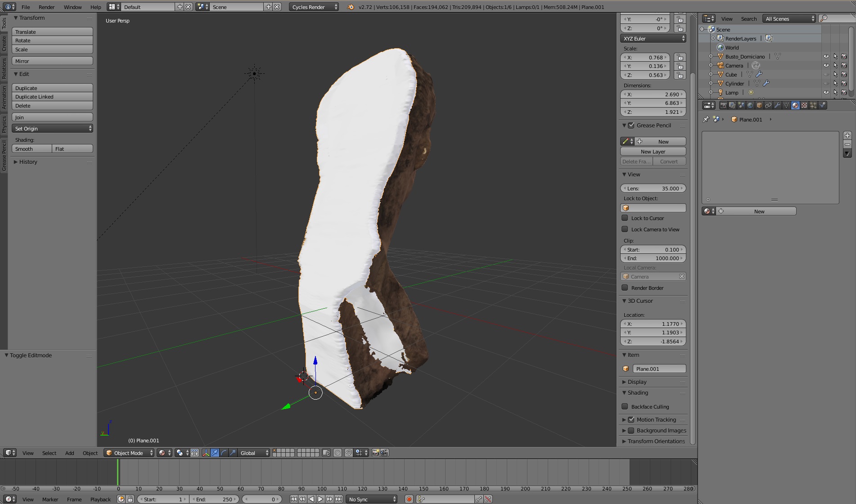Viewport: 856px width, 504px height.
Task: Enable the Lock to Cursor checkbox
Action: (625, 218)
